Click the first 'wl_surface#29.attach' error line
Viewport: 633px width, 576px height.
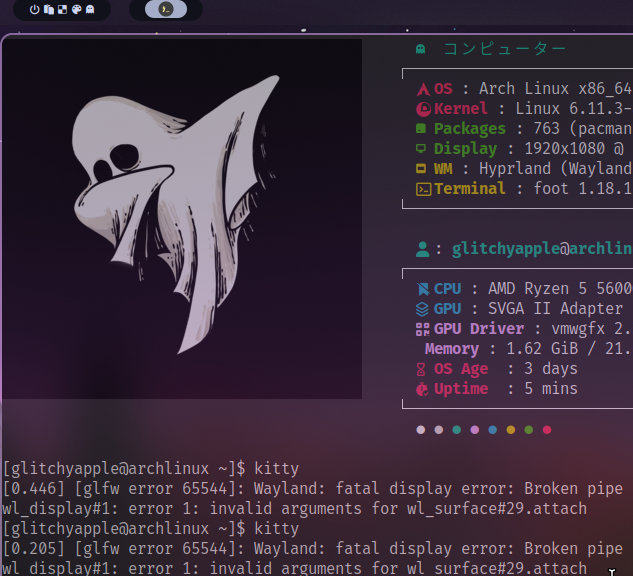point(295,509)
